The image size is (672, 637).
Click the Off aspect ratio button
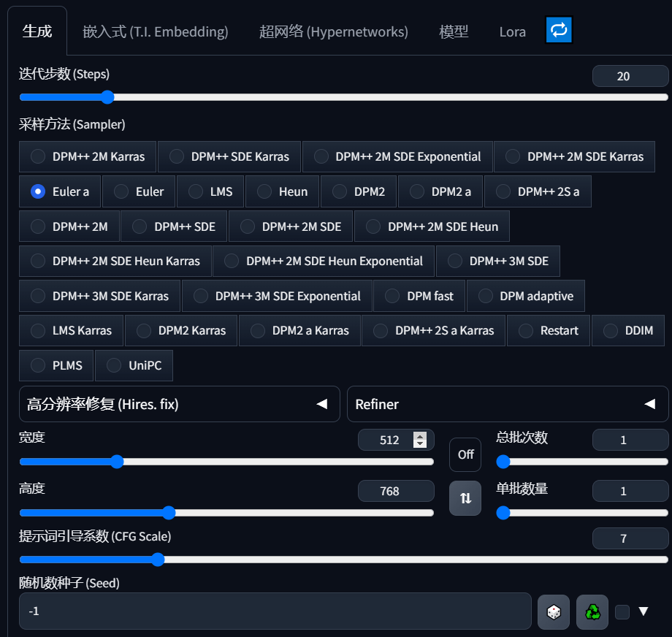(465, 454)
